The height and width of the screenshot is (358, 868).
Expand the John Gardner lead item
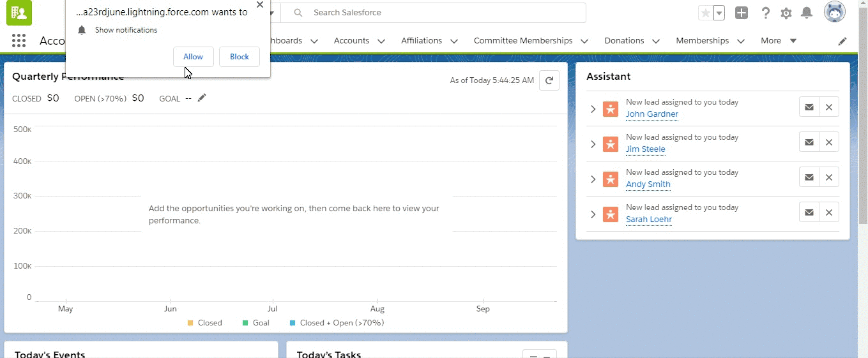[x=593, y=109]
